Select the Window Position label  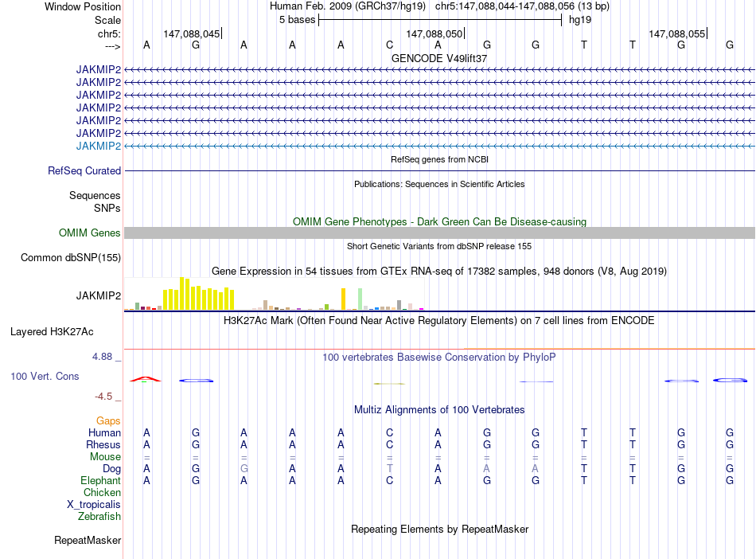tap(83, 6)
